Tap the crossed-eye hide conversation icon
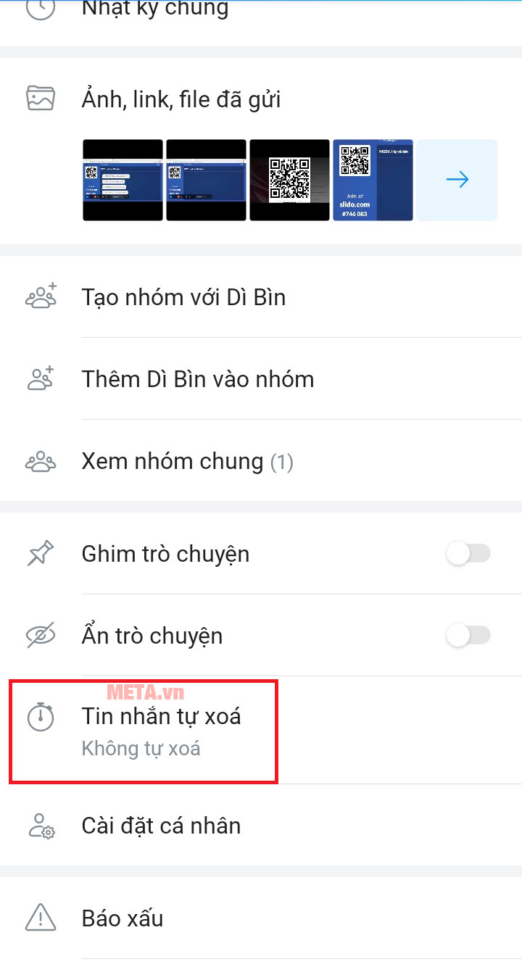Screen dimensions: 522x980 41,636
